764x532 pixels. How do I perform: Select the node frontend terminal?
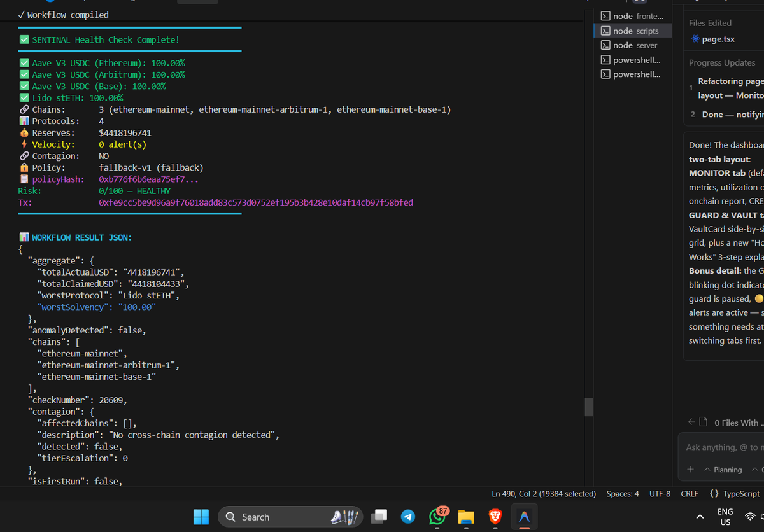point(632,16)
